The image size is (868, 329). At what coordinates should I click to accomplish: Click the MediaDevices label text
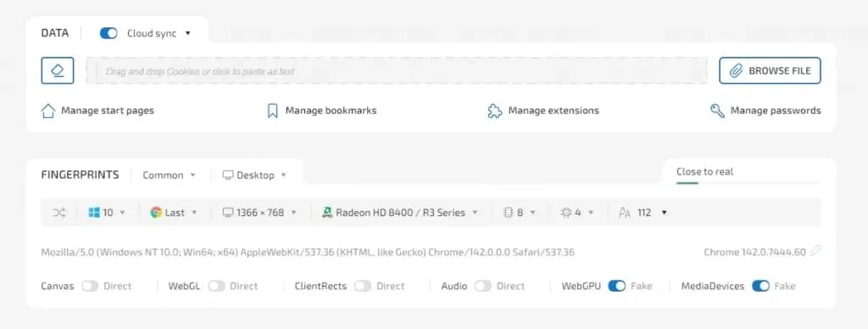(x=712, y=287)
